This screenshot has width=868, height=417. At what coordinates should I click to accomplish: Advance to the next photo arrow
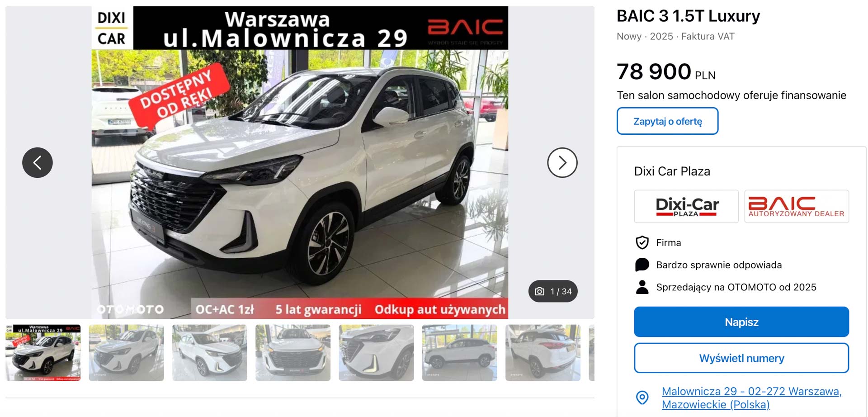tap(562, 162)
